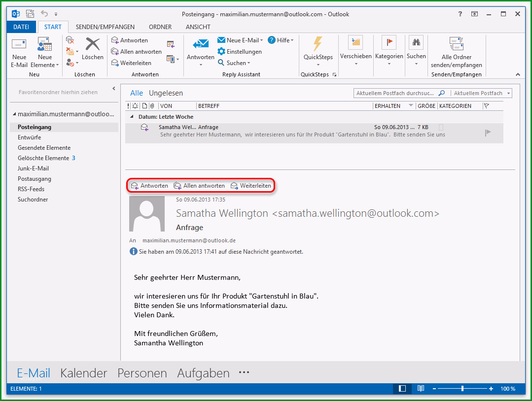Open the QuickSteps dialog launcher
The image size is (532, 401).
pos(334,75)
